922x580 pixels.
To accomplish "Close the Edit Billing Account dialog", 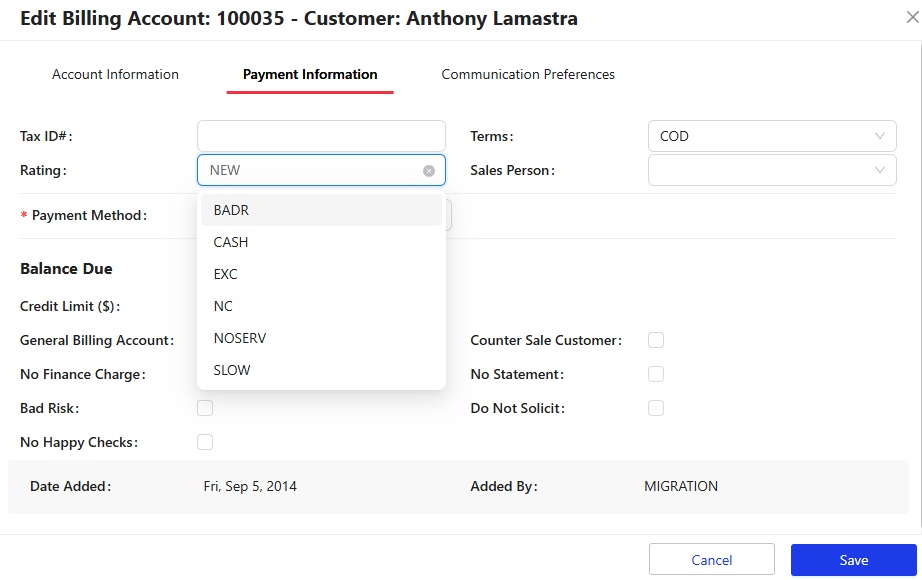I will tap(911, 17).
